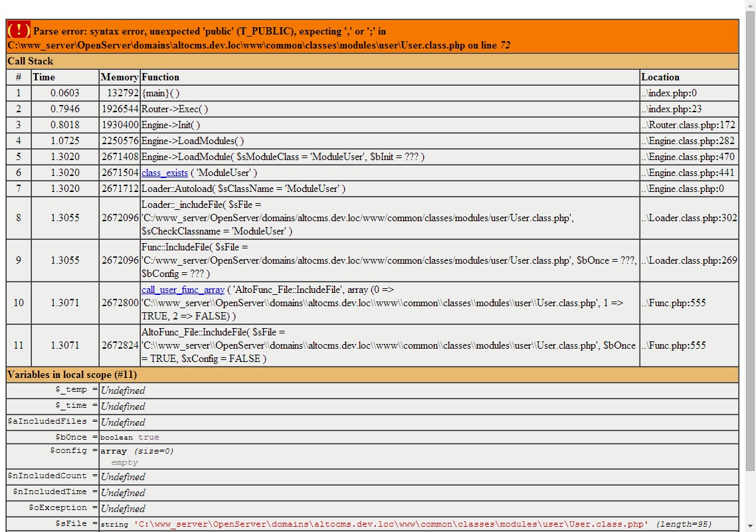Click the Time column header

pos(45,77)
